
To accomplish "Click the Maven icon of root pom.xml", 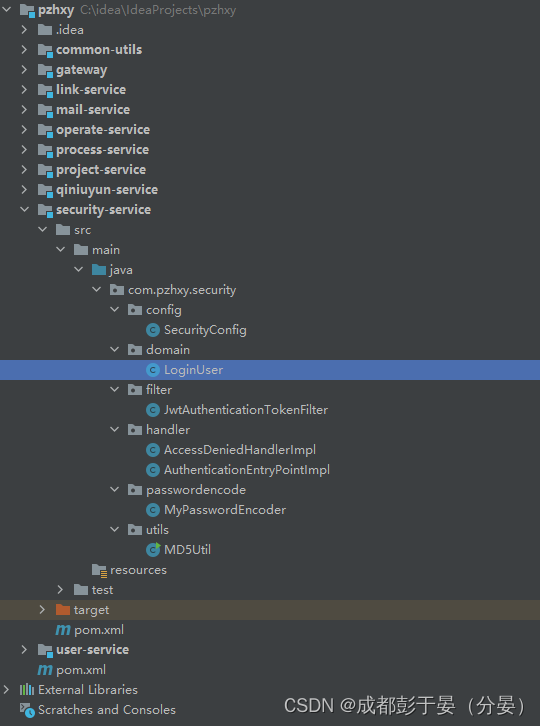I will (45, 670).
